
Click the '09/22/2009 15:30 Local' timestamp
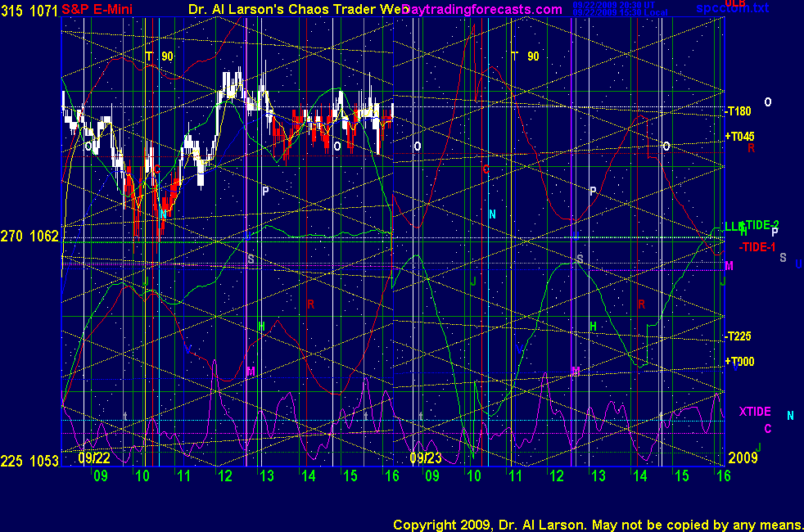click(x=620, y=12)
